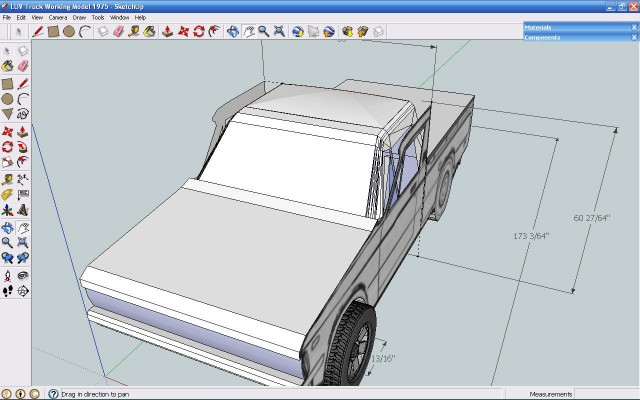Click the truck's front wheel tire
The height and width of the screenshot is (400, 640).
click(x=349, y=344)
